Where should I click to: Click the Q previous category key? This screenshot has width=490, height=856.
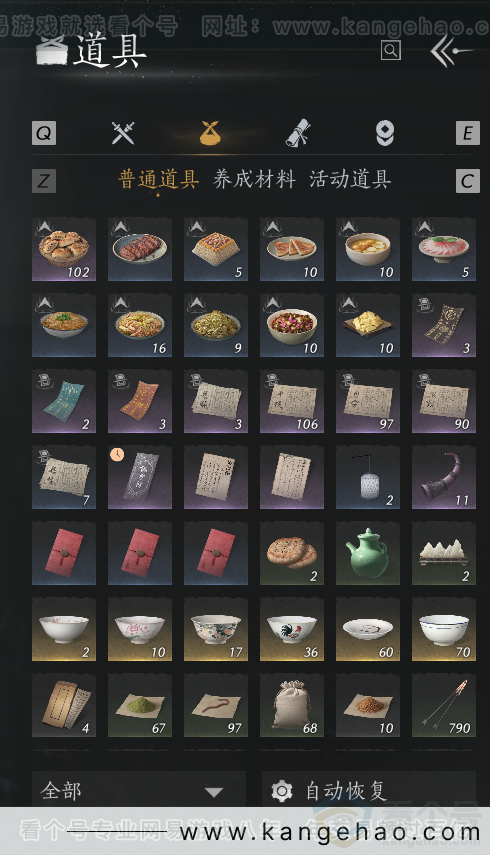point(44,133)
